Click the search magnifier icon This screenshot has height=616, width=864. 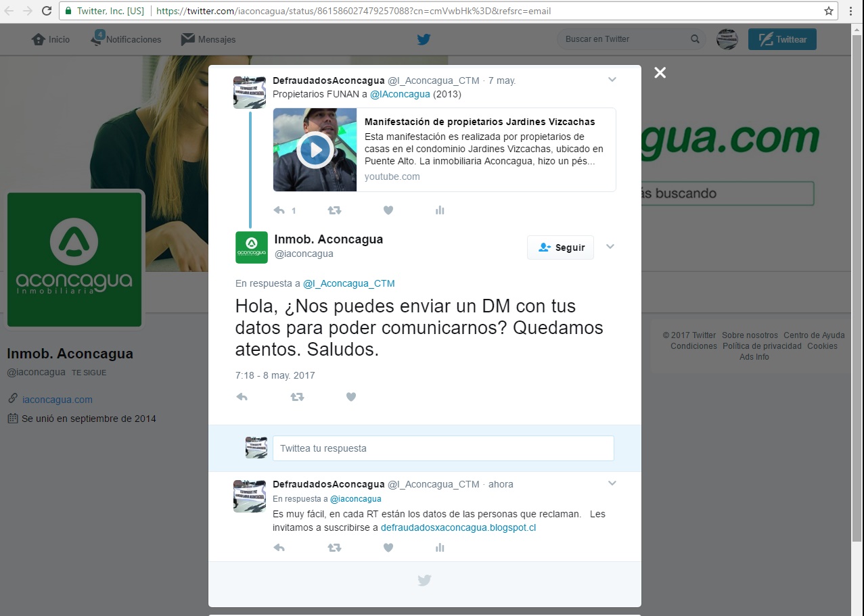[x=695, y=39]
